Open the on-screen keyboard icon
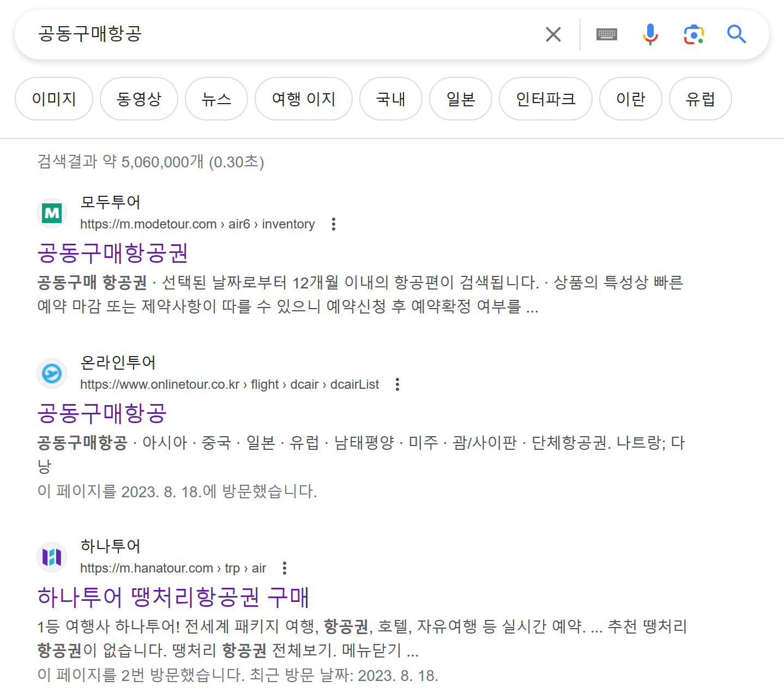Viewport: 784px width, 699px height. (x=606, y=34)
